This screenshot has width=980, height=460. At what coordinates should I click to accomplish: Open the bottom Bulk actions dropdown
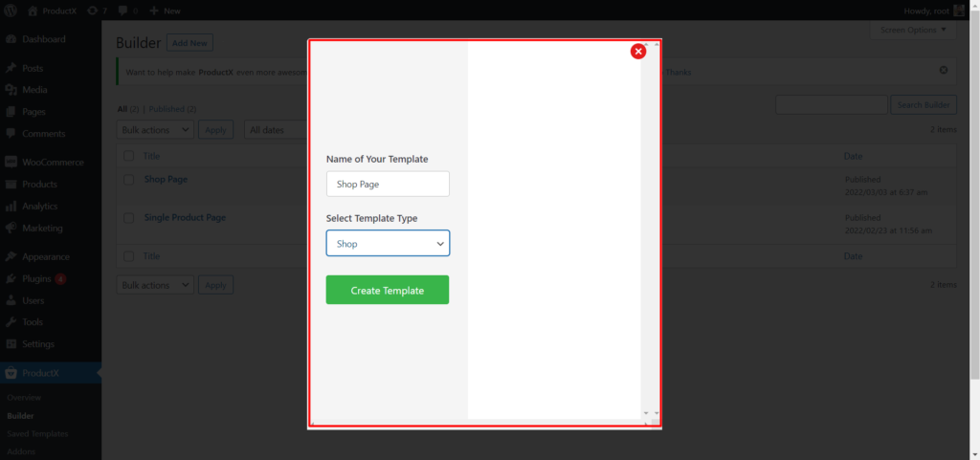(155, 285)
